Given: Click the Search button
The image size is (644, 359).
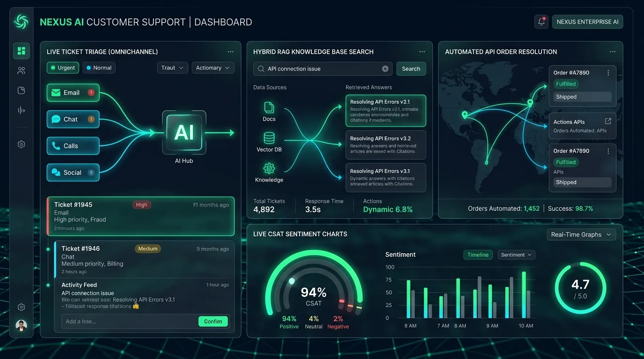Looking at the screenshot, I should 411,69.
